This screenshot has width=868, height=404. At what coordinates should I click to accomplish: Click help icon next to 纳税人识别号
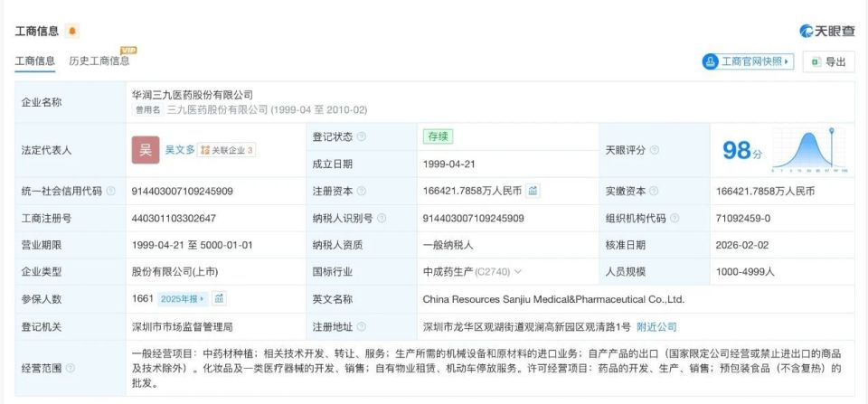click(x=382, y=219)
